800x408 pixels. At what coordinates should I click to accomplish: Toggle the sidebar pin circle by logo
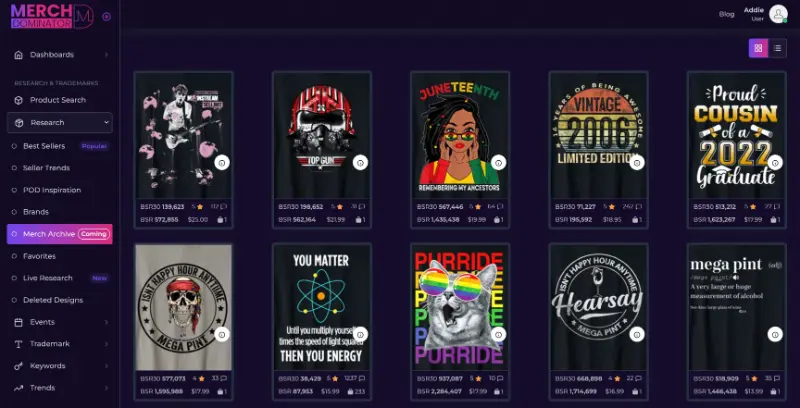tap(106, 17)
